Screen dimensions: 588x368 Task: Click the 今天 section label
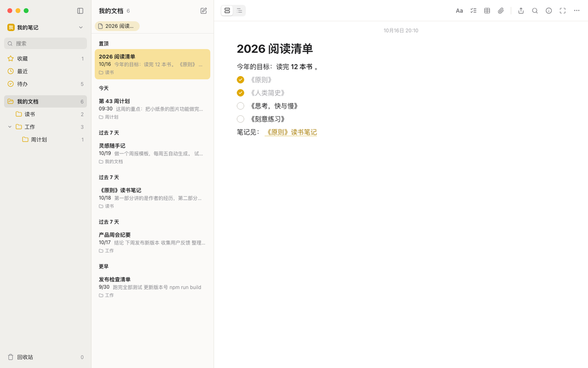tap(104, 88)
